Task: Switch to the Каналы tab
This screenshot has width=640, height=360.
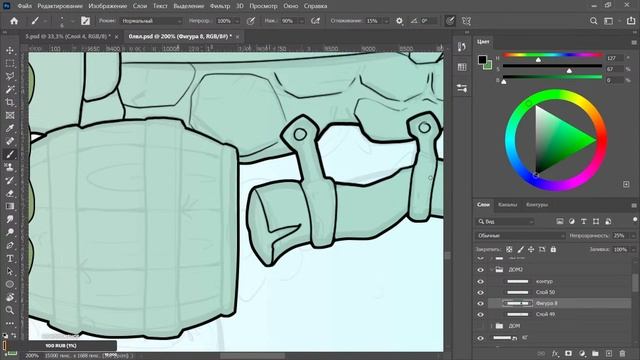Action: click(507, 204)
